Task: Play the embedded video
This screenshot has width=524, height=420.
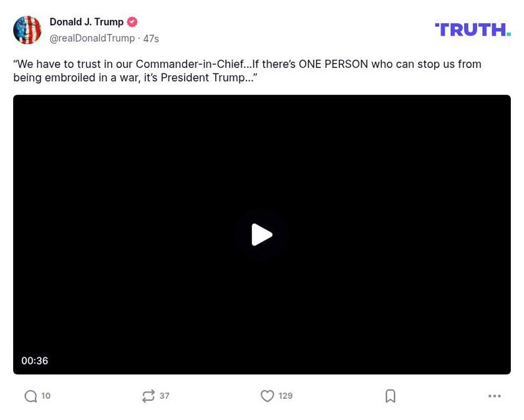Action: pos(262,234)
